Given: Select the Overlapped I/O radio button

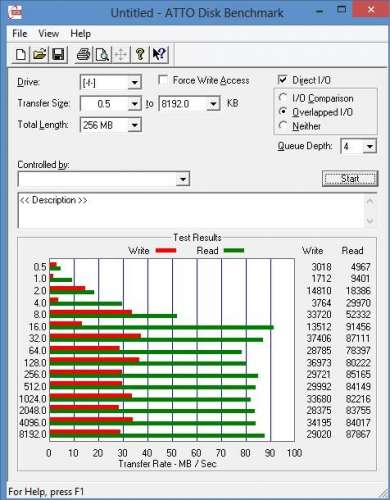Looking at the screenshot, I should point(283,112).
